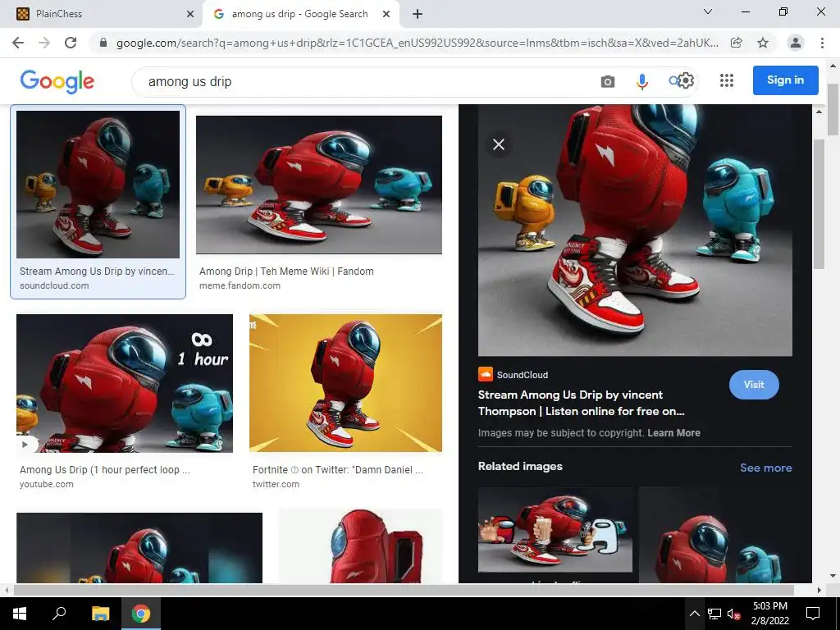Click the Learn More copyright link
840x630 pixels.
pyautogui.click(x=673, y=433)
